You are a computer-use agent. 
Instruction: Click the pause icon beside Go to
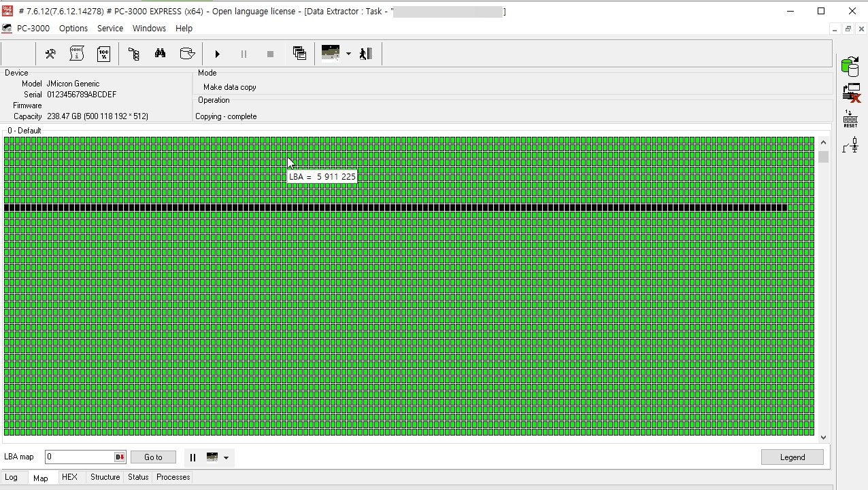pos(193,457)
